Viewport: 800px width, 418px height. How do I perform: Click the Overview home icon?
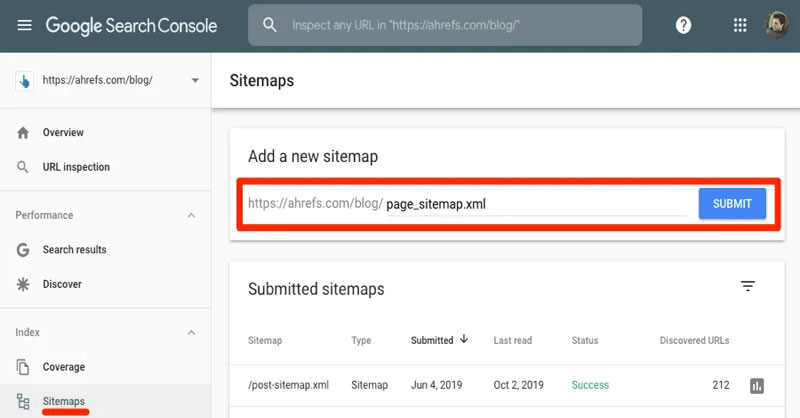[x=23, y=133]
